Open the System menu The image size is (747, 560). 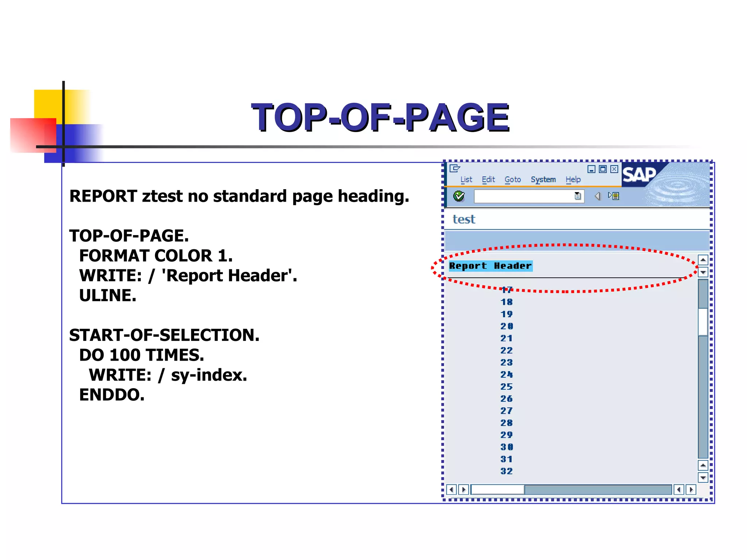543,179
